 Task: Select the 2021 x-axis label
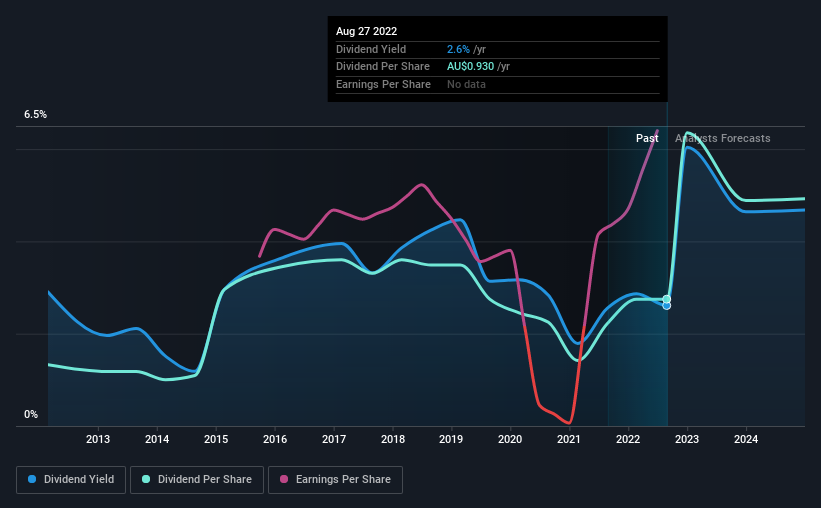coord(569,439)
